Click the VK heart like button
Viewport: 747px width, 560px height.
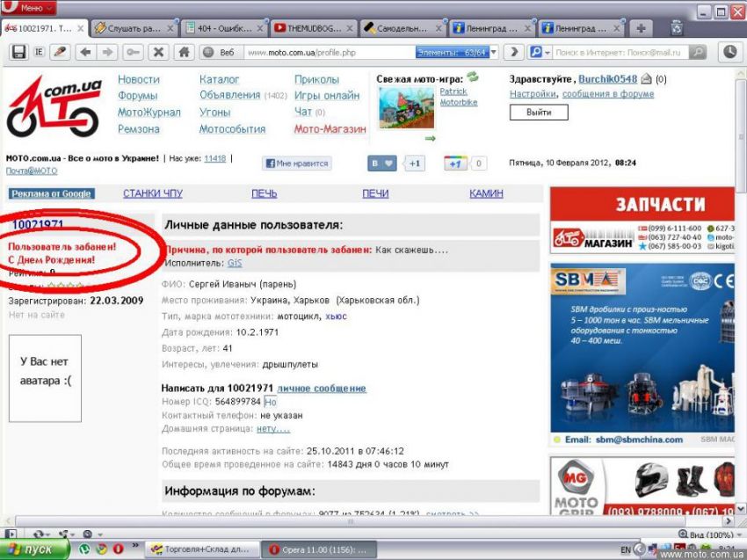(382, 164)
